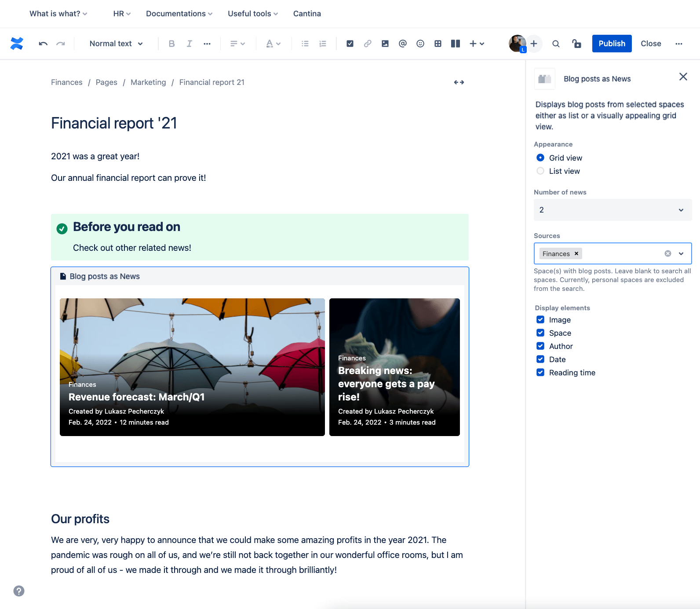
Task: Uncheck the Reading time display element
Action: [540, 372]
